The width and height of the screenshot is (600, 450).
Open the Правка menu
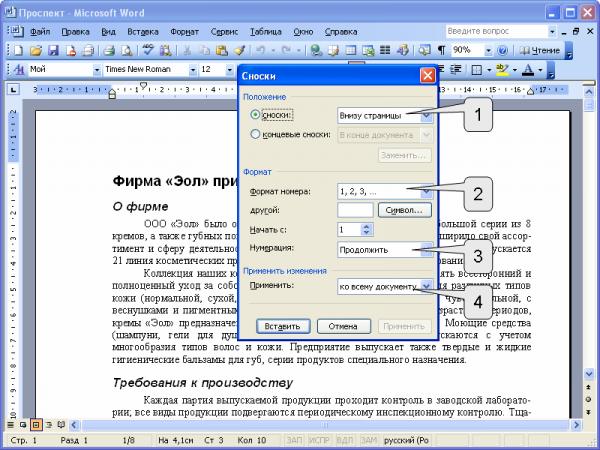pyautogui.click(x=75, y=32)
